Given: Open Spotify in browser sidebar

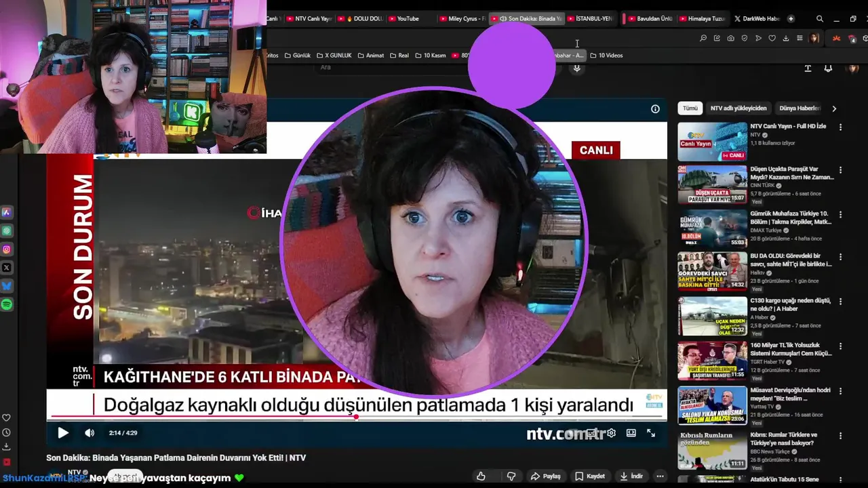Looking at the screenshot, I should [x=7, y=305].
